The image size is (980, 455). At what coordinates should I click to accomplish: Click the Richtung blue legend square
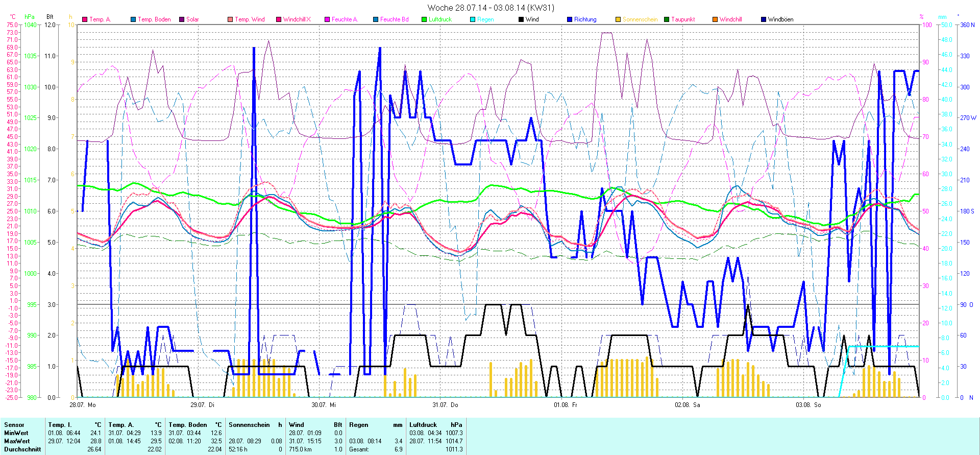click(570, 20)
